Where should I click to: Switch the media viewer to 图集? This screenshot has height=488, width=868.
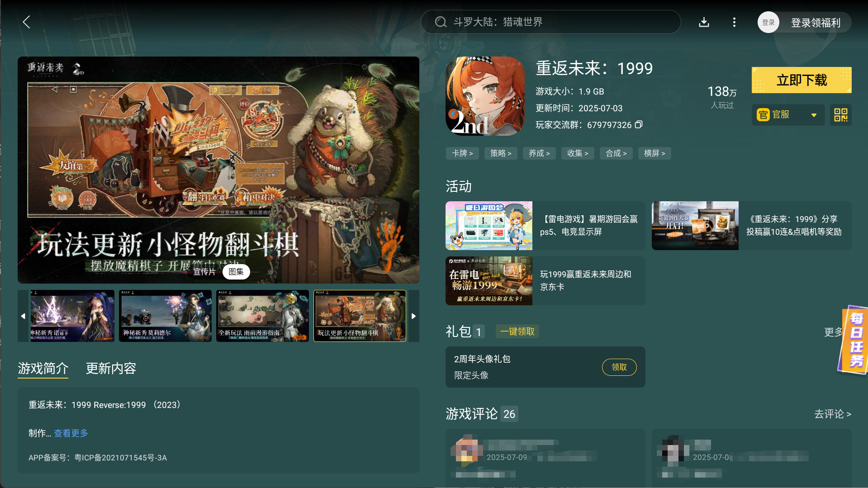[236, 271]
